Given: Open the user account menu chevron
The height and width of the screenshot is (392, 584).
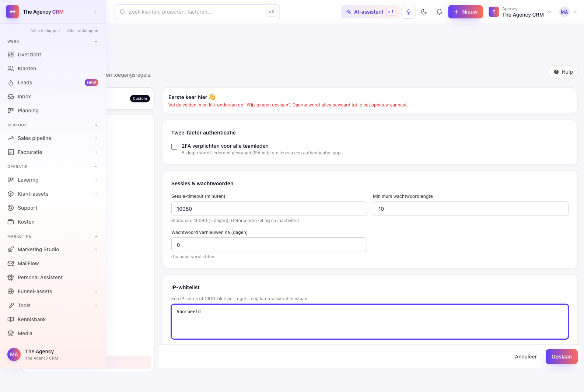Looking at the screenshot, I should (x=575, y=12).
